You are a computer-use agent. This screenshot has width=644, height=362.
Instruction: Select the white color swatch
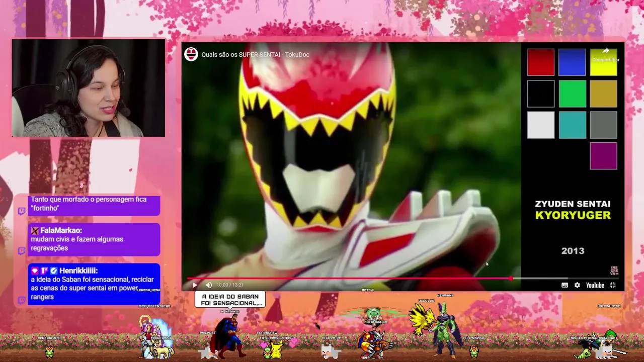[x=541, y=125]
